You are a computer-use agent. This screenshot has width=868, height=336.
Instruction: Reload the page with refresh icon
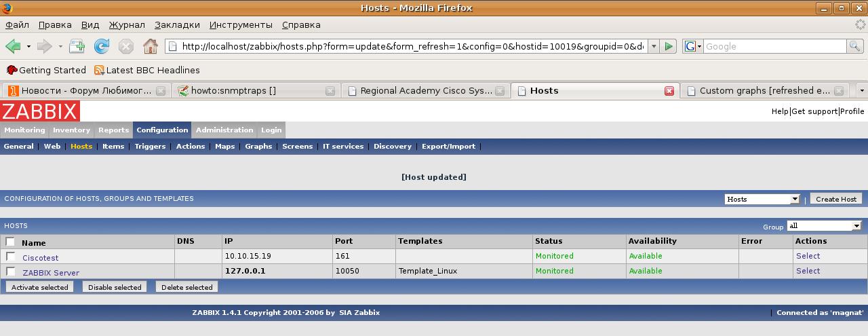point(102,46)
